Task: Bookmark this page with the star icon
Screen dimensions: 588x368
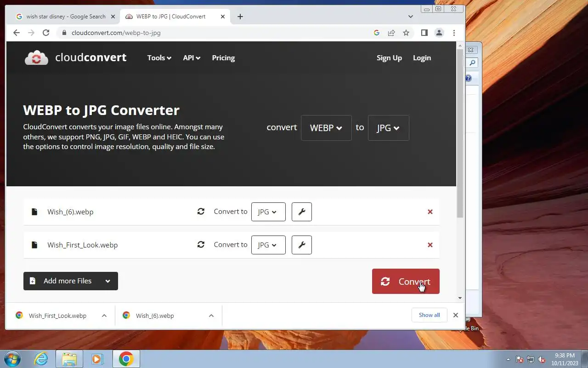Action: pyautogui.click(x=406, y=33)
